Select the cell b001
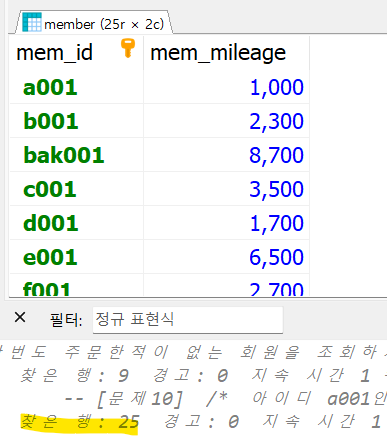Viewport: 387px width, 437px height. tap(76, 121)
